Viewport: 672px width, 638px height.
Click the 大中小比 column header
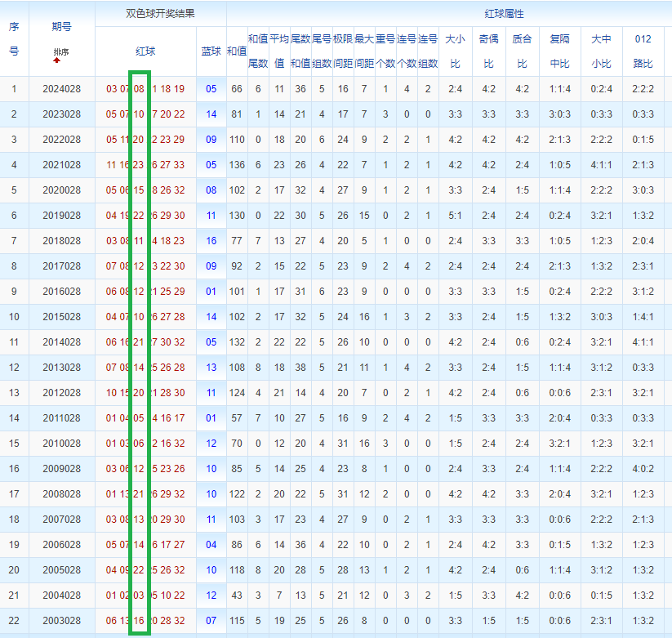point(601,51)
